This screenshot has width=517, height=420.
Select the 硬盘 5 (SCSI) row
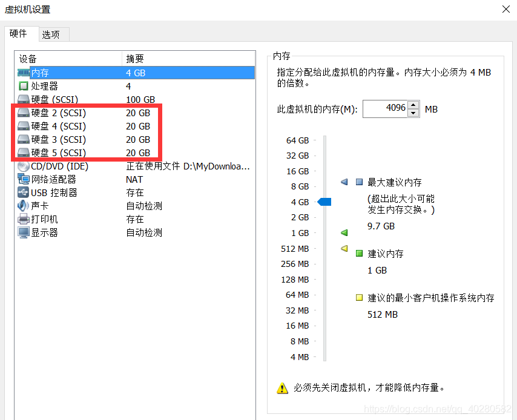136,153
